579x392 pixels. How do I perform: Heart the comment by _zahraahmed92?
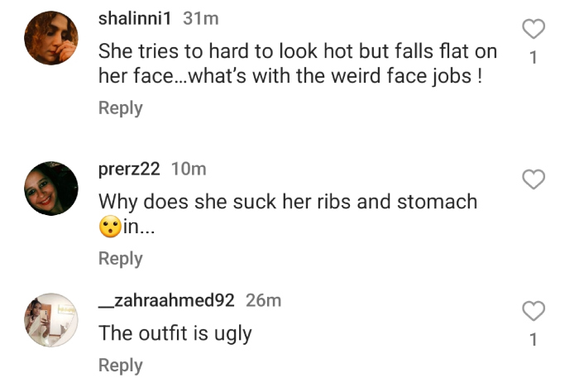coord(535,311)
